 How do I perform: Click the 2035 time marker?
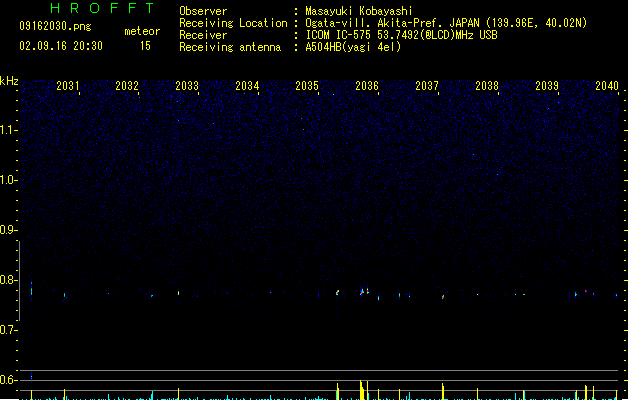coord(307,86)
